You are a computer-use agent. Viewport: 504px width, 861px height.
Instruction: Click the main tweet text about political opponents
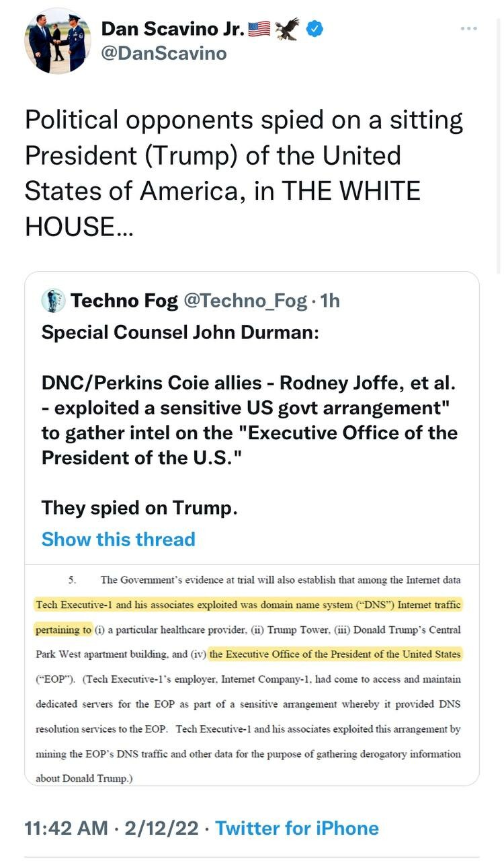click(243, 174)
